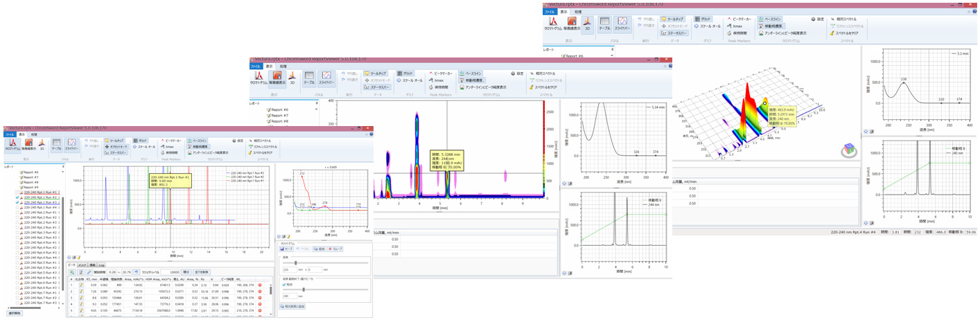The image size is (980, 320).
Task: Toggle テーブル panel in front-left window
Action: (56, 145)
